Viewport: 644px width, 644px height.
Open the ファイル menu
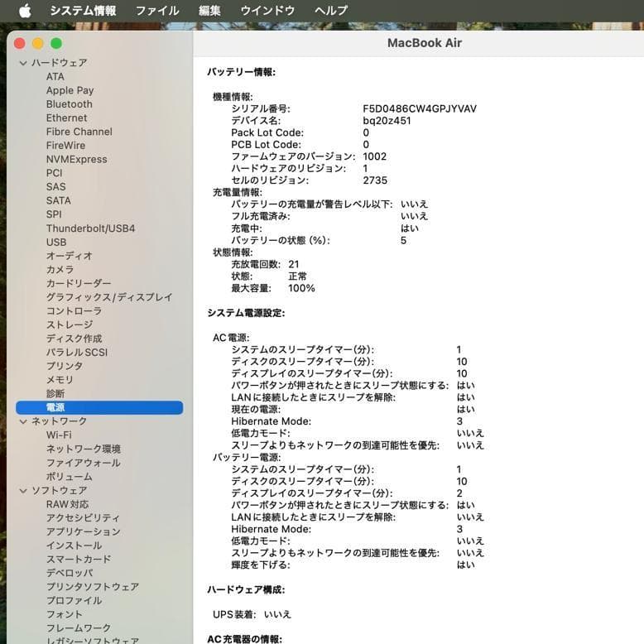click(x=157, y=10)
